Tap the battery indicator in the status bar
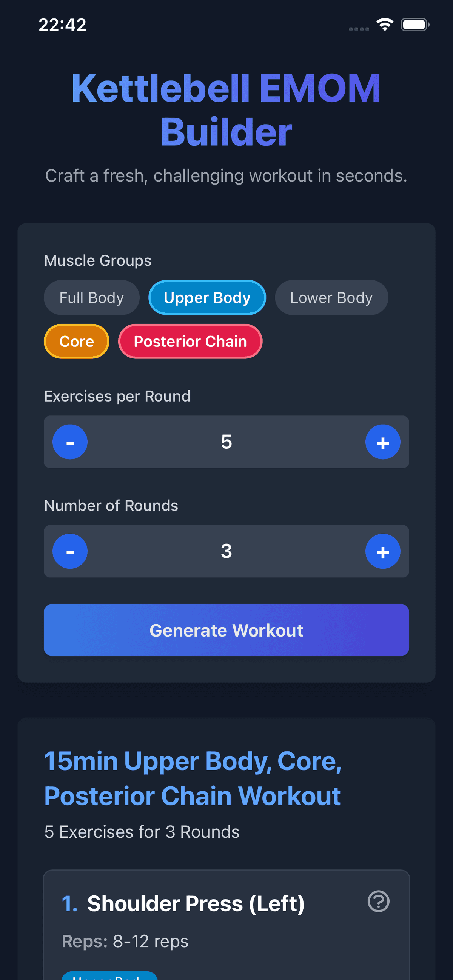This screenshot has height=980, width=453. (x=415, y=25)
